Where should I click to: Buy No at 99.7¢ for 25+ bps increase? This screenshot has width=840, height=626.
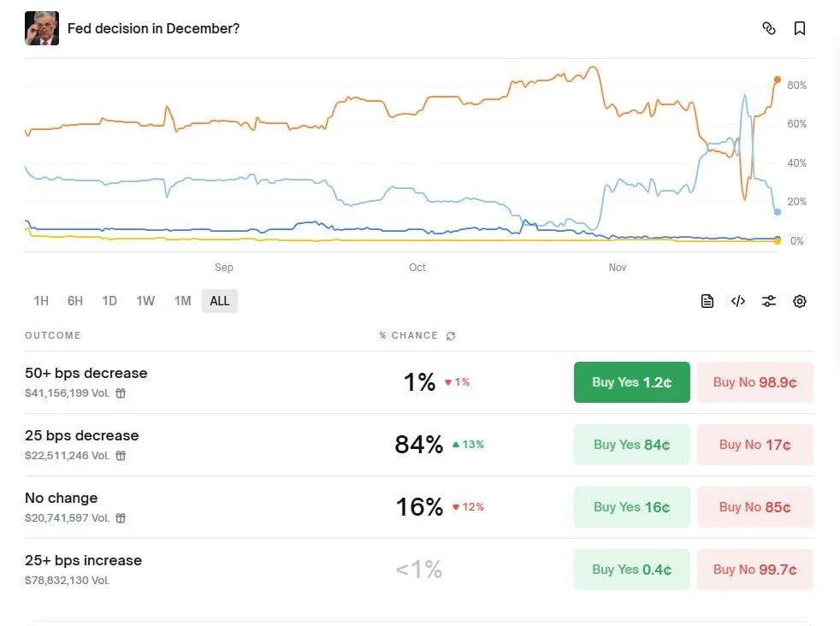click(x=754, y=570)
